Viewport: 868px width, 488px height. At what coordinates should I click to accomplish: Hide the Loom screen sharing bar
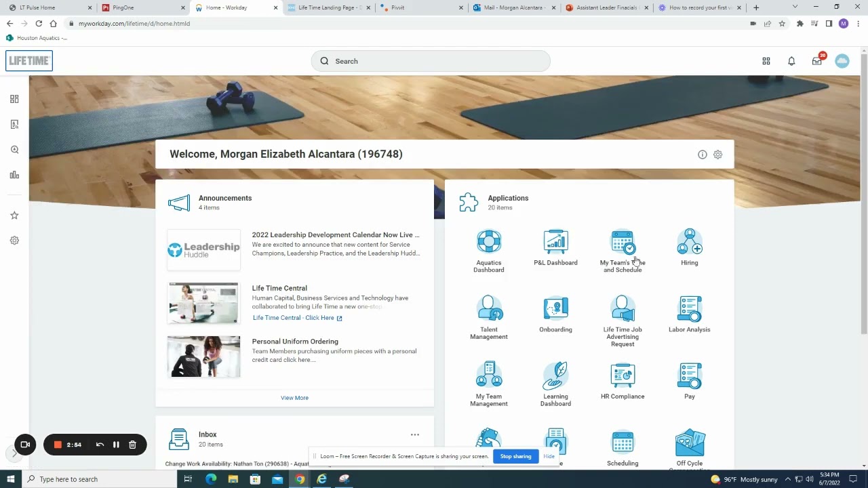pyautogui.click(x=549, y=456)
